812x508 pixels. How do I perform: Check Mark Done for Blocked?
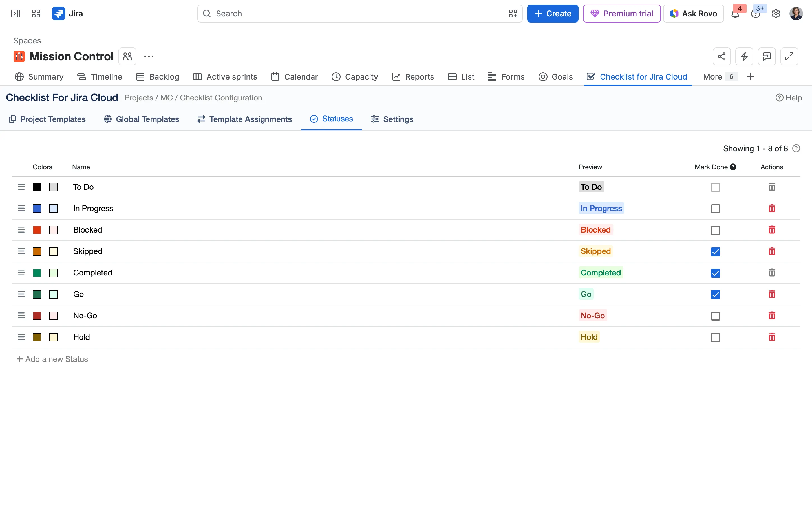[x=715, y=230]
